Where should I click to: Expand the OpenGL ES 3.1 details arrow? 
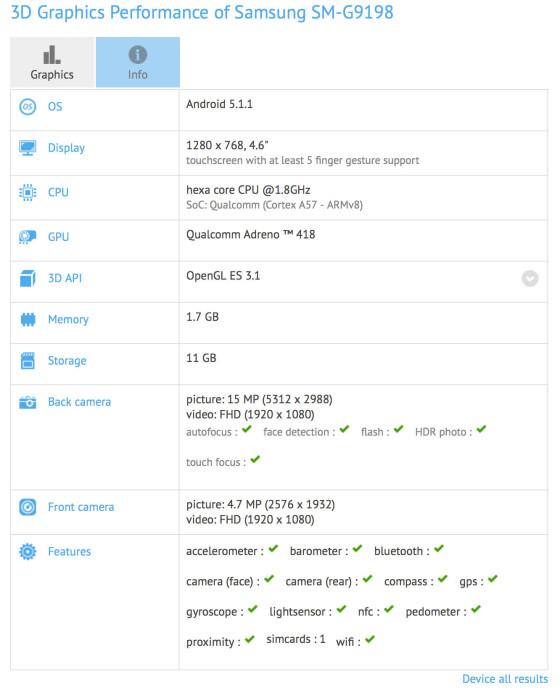click(530, 278)
